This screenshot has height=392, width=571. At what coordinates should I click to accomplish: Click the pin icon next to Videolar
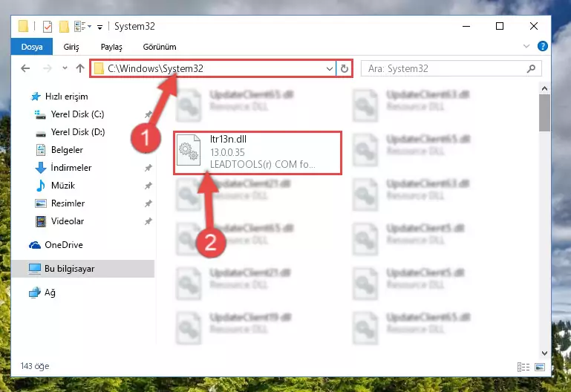coord(148,221)
